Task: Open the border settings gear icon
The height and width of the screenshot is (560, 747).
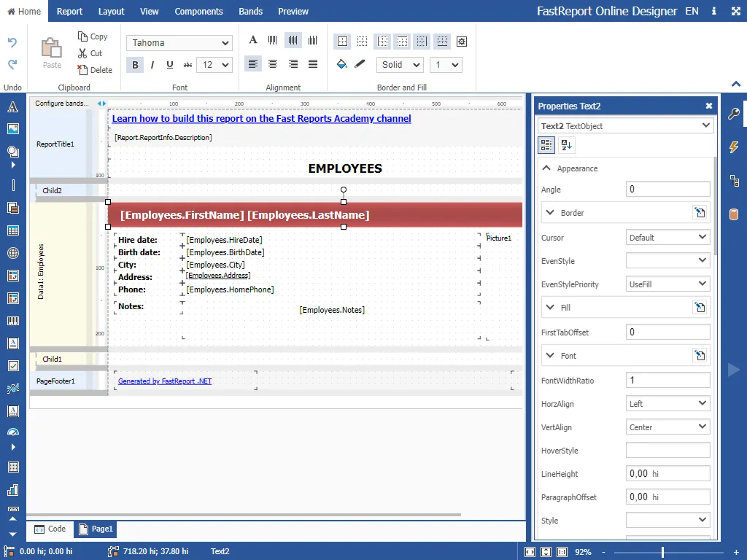Action: pos(461,42)
